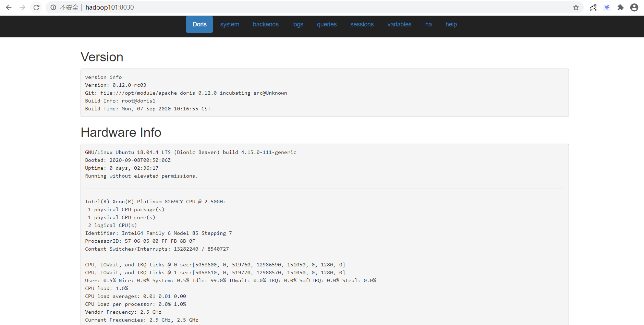This screenshot has width=644, height=325.
Task: Open the sessions page
Action: click(x=362, y=24)
